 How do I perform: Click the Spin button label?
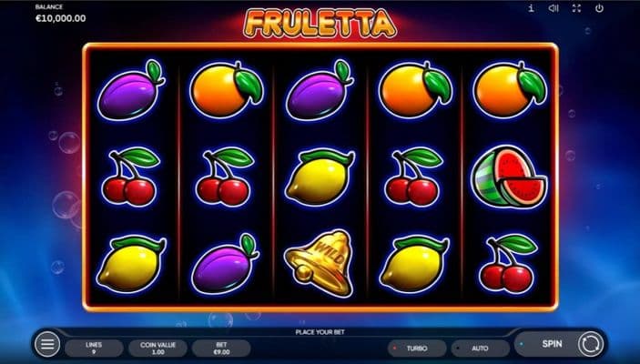(552, 344)
